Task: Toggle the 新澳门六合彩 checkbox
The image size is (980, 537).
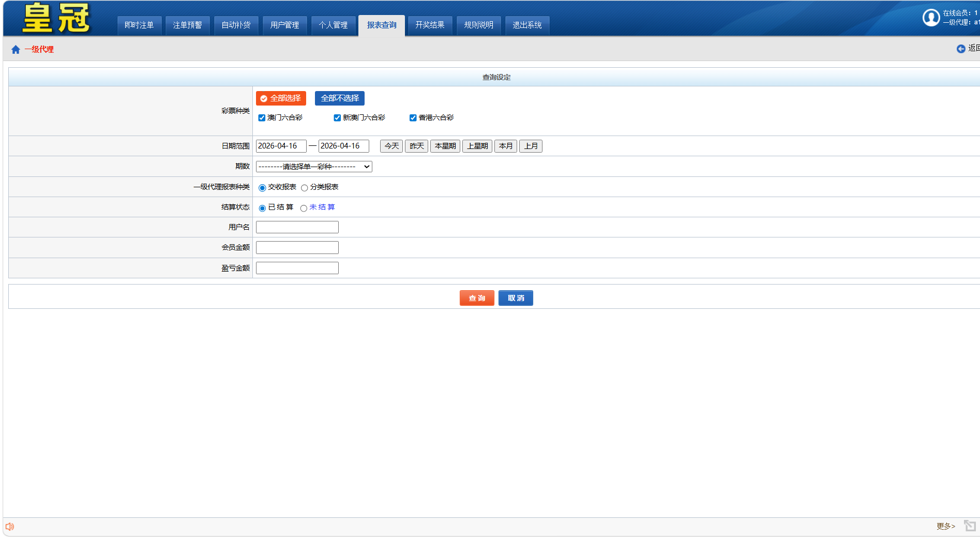Action: [x=337, y=118]
